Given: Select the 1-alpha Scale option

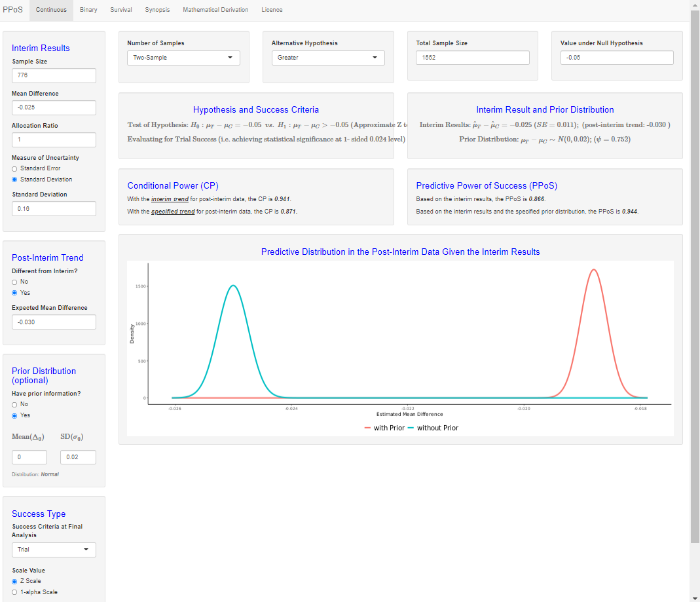Looking at the screenshot, I should coord(15,592).
